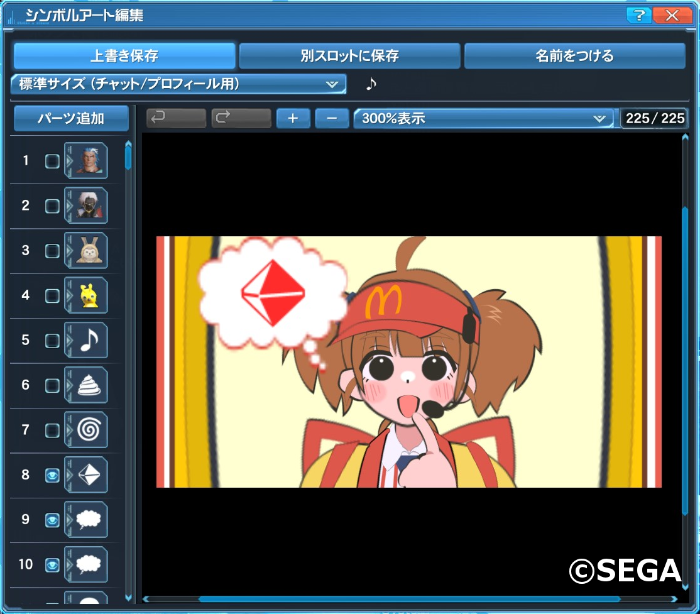Click the layer list vertical scrollbar thumb

(x=128, y=158)
